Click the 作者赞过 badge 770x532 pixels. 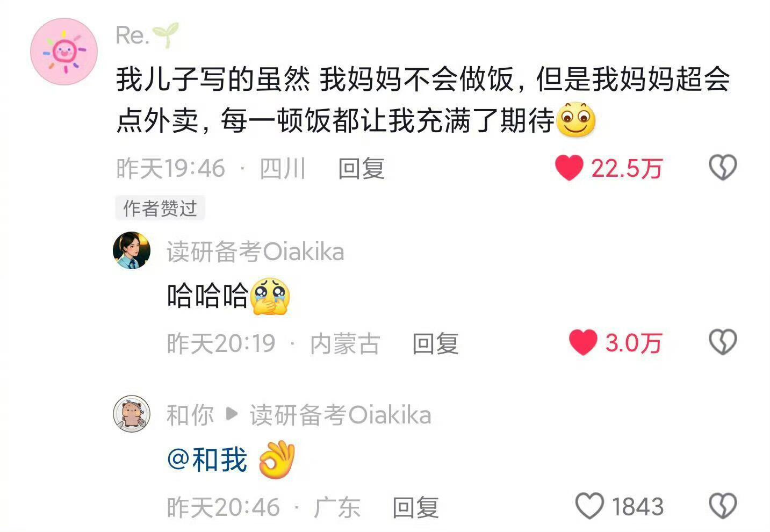point(160,208)
